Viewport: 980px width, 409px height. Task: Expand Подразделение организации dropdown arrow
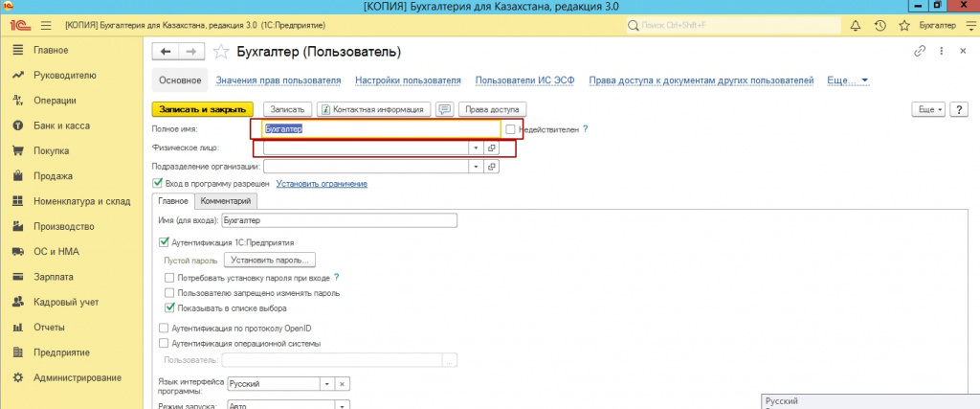pos(477,167)
